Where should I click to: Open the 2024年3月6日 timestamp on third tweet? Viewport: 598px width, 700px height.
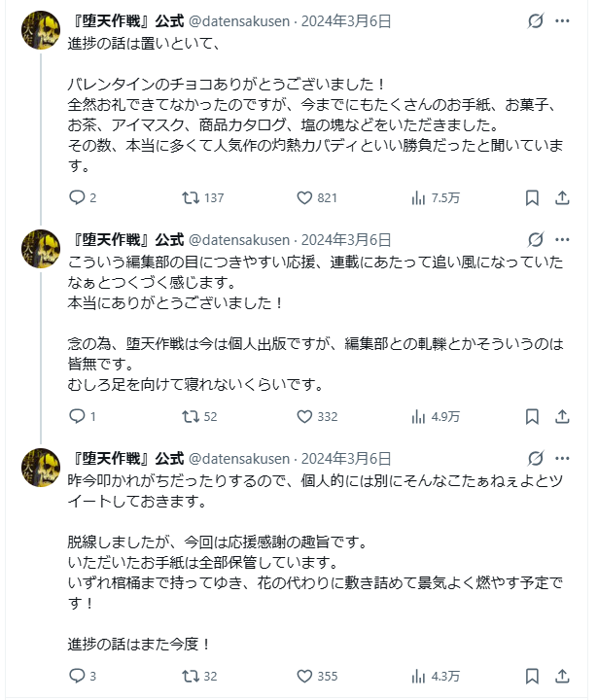point(345,459)
